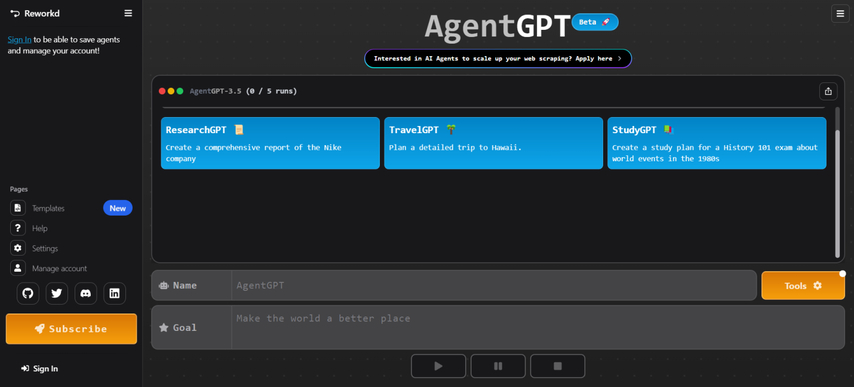Collapse sidebar with hamburger icon beside Reworkd
Screen dimensions: 854x387
coord(128,13)
